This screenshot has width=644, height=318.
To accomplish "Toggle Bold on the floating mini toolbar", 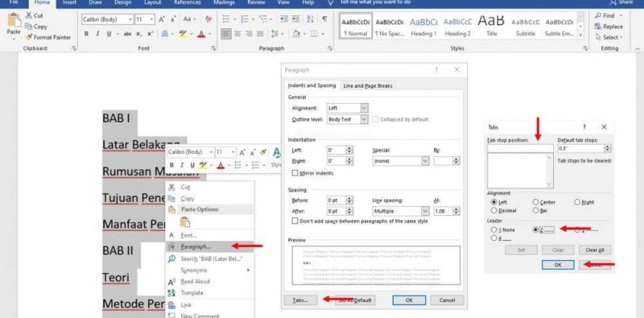I will 171,165.
